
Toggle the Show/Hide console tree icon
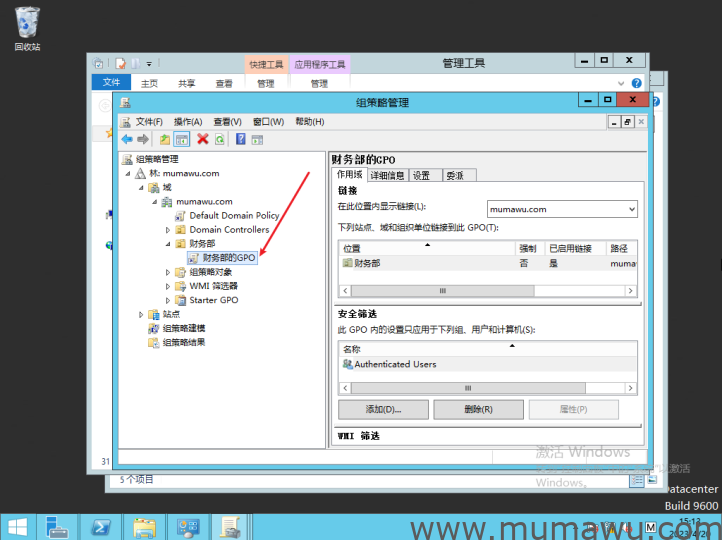pyautogui.click(x=182, y=139)
